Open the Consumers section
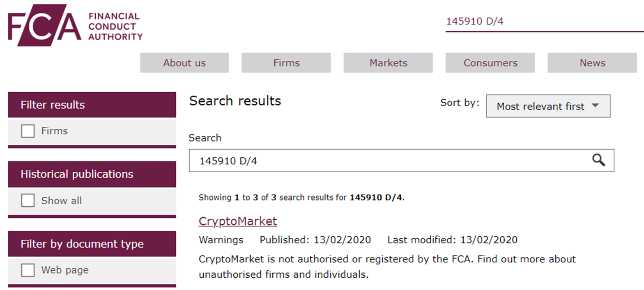The width and height of the screenshot is (644, 290). coord(490,63)
